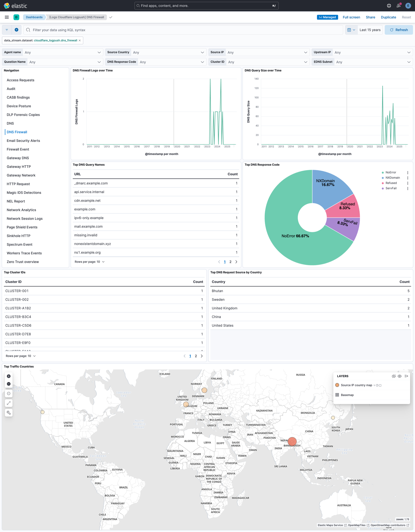
Task: Open Email Security Alerts navigation item
Action: tap(23, 141)
